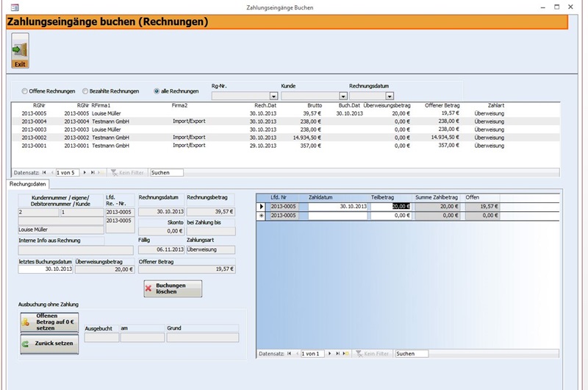Go to first record in payment list navigator
The height and width of the screenshot is (390, 588).
[289, 354]
